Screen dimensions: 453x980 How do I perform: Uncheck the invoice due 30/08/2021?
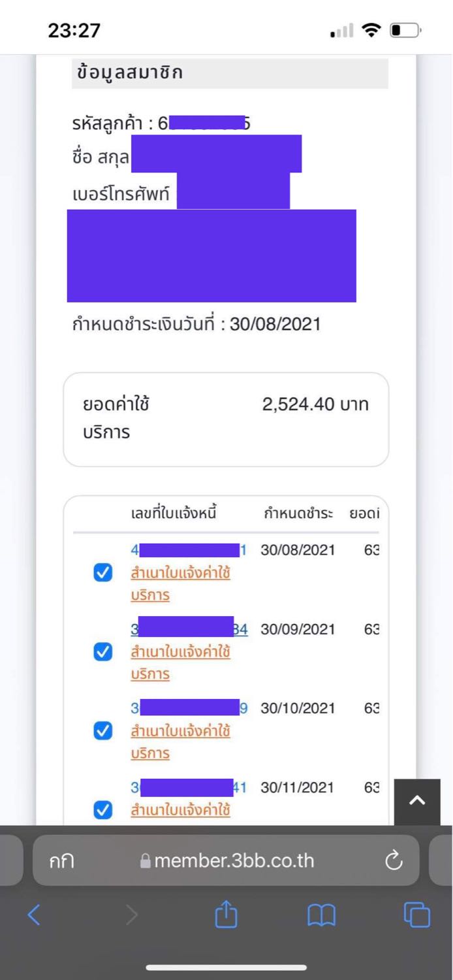click(x=103, y=573)
